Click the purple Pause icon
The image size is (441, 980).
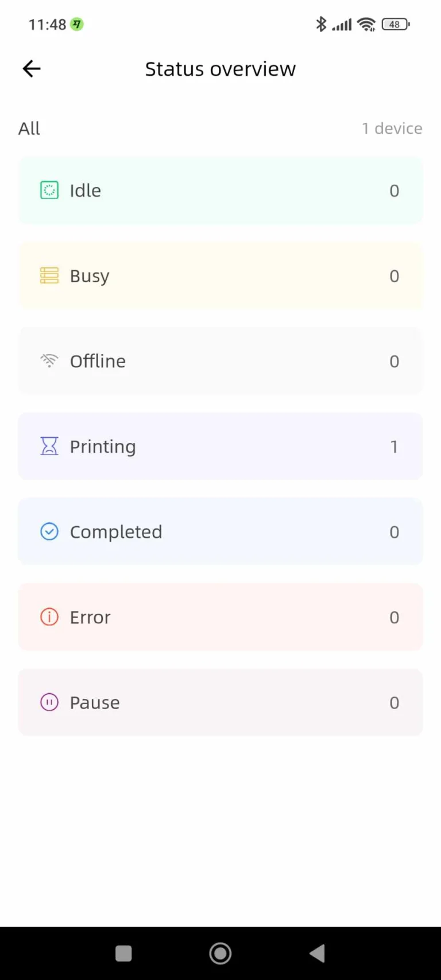49,702
